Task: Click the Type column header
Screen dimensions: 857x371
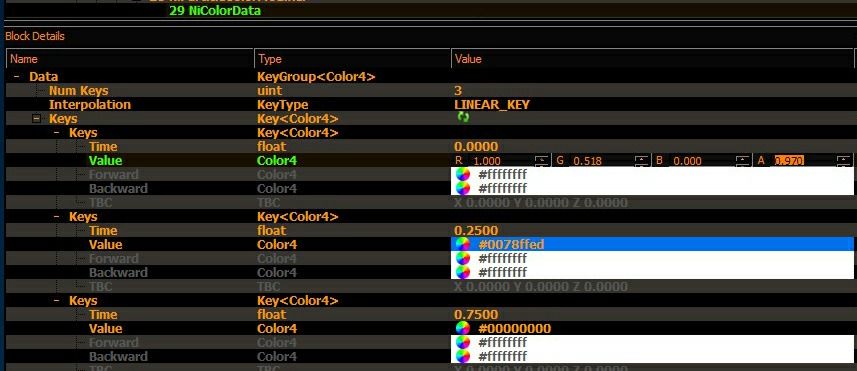Action: (353, 58)
